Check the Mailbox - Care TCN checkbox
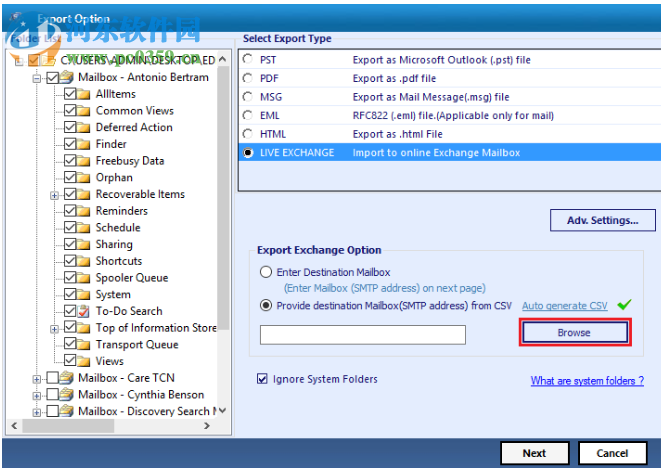Screen dimensions: 661x470 [53, 378]
